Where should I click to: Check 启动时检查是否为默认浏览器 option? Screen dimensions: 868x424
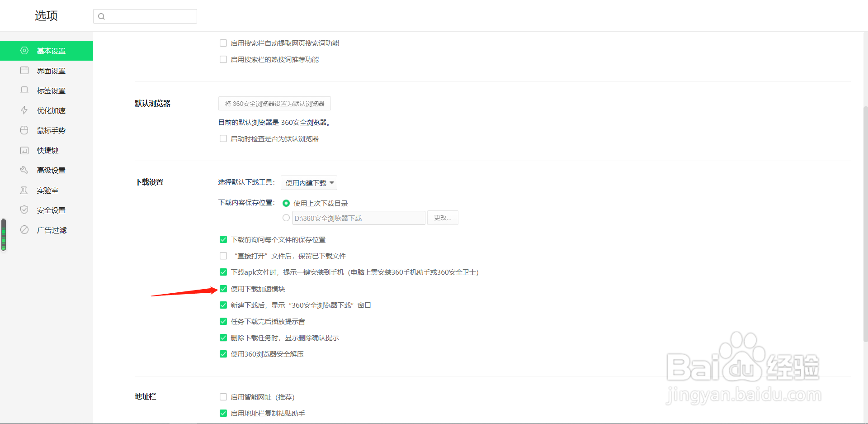[223, 138]
